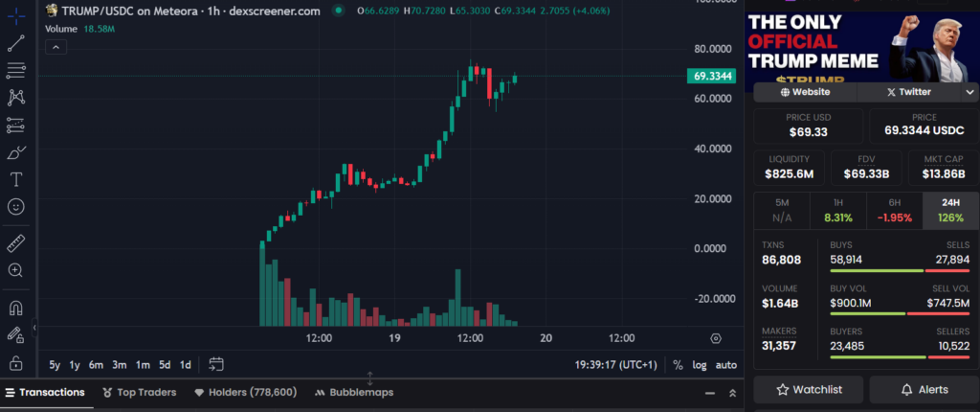Image resolution: width=980 pixels, height=412 pixels.
Task: Expand the transactions panel with double chevron
Action: click(733, 393)
